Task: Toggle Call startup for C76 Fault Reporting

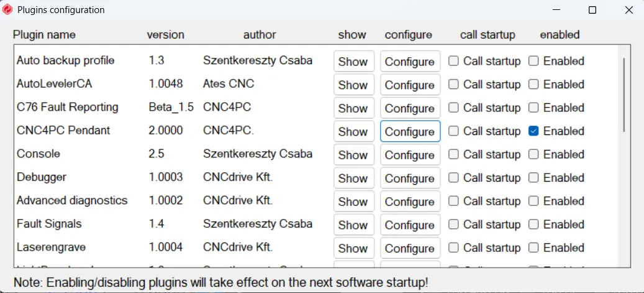Action: click(x=454, y=108)
